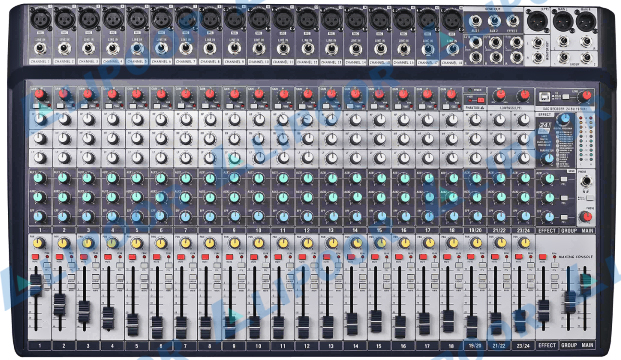
Task: Click the channel 4 fader cap
Action: [x=108, y=318]
